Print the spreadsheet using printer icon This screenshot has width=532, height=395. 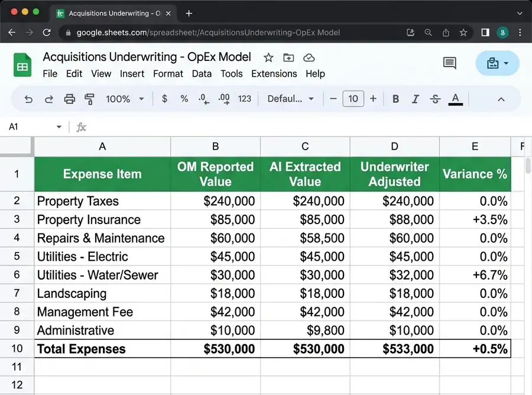tap(70, 99)
